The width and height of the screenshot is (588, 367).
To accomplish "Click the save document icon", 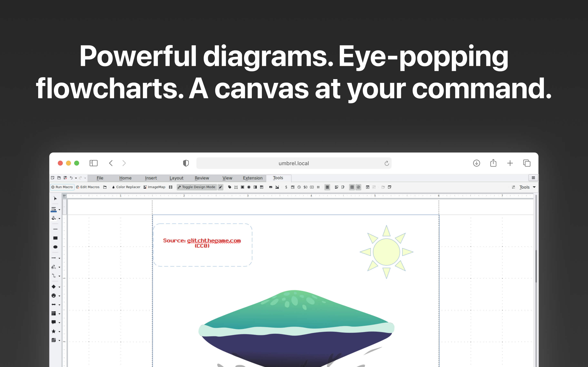I will (65, 178).
